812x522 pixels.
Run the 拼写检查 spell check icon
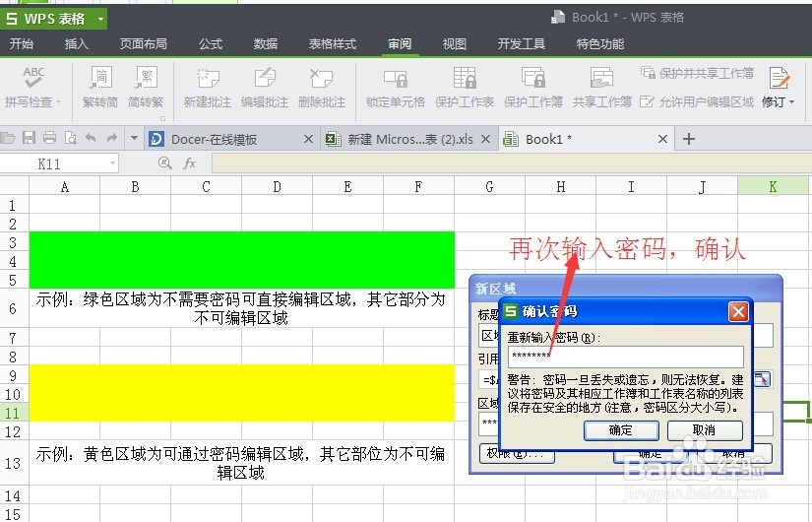pos(33,77)
